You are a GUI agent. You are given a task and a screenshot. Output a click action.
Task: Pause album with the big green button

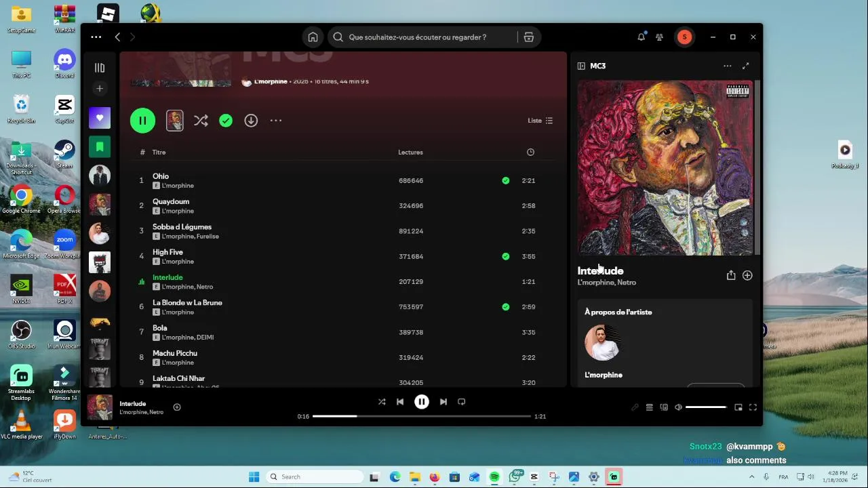[x=142, y=121]
